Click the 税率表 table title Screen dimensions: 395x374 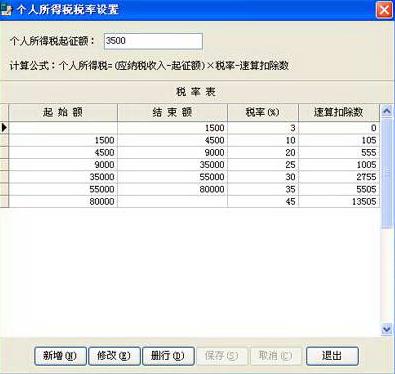pyautogui.click(x=196, y=92)
